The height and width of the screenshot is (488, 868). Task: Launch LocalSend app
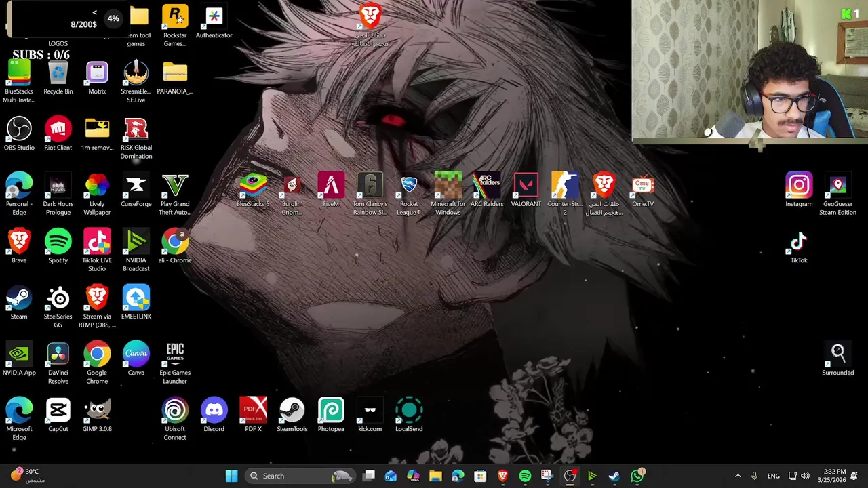click(x=409, y=415)
